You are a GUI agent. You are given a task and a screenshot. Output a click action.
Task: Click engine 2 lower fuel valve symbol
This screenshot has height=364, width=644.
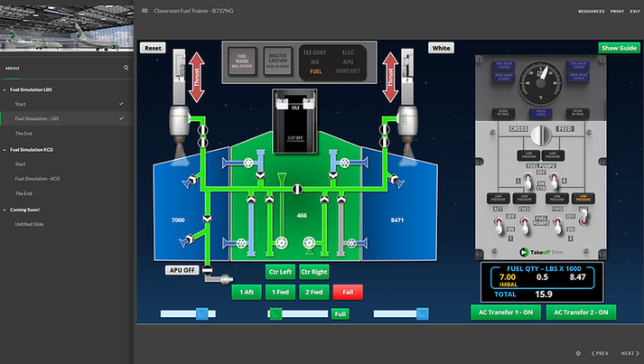coord(385,142)
